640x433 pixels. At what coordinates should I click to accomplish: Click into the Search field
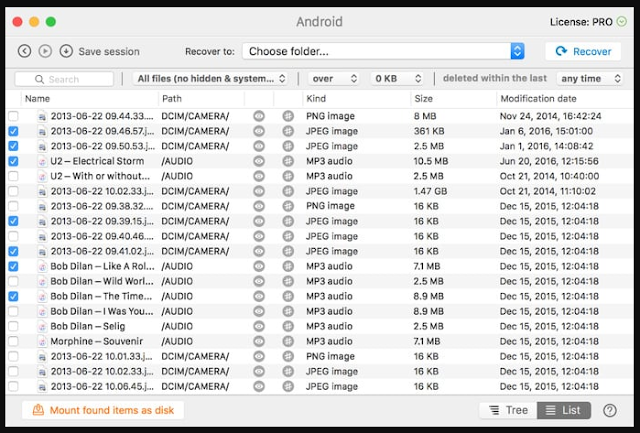tap(64, 79)
